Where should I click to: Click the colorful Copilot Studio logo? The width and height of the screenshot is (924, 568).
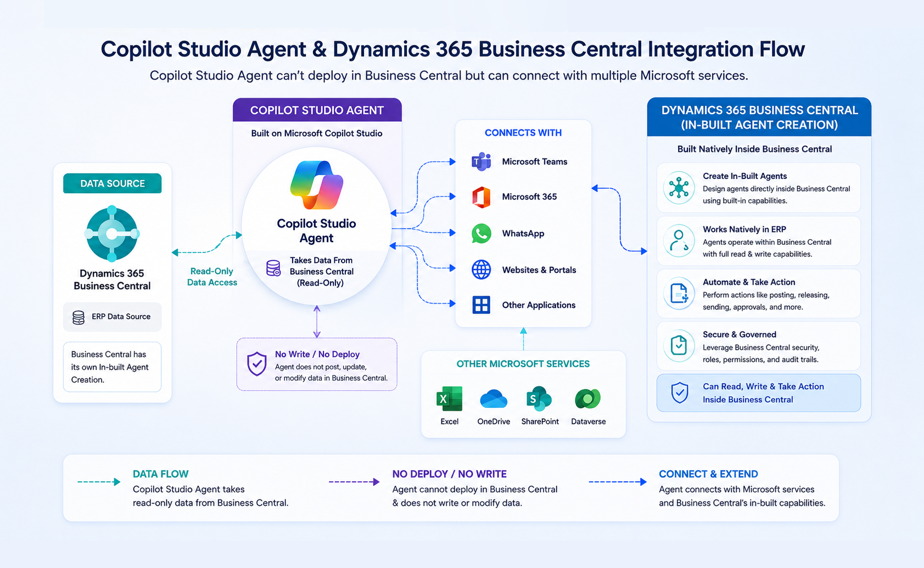coord(317,185)
